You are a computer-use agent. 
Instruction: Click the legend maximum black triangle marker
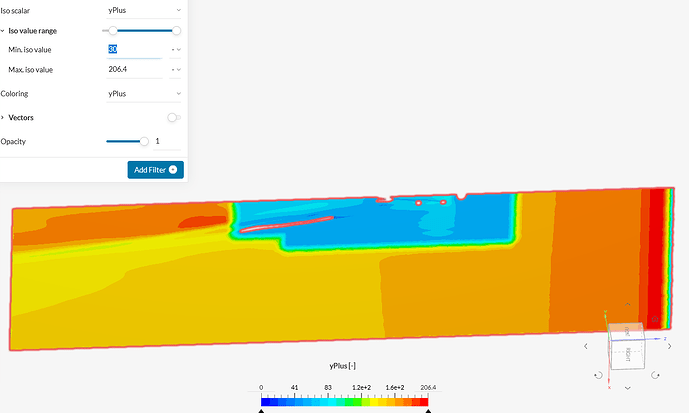[428, 411]
